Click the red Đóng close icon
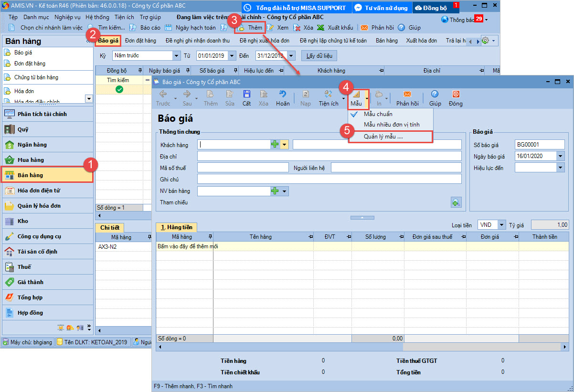The width and height of the screenshot is (574, 392). (456, 95)
